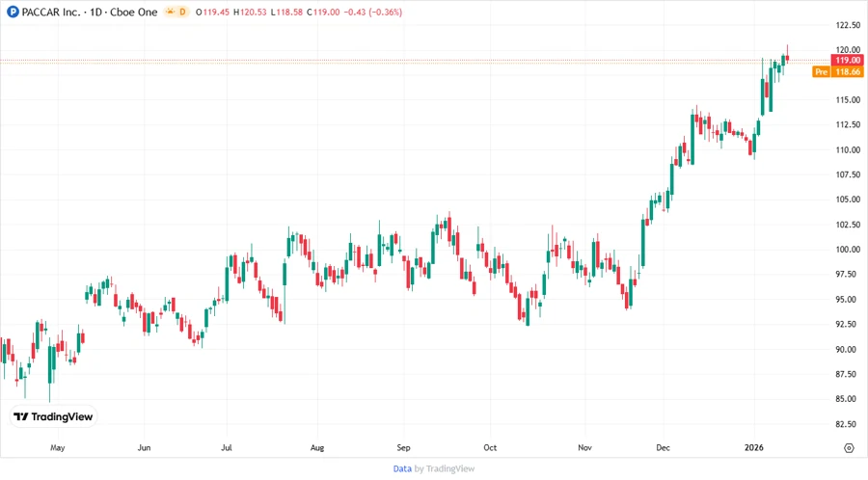The height and width of the screenshot is (480, 868).
Task: Open the 'by TradingView' link
Action: point(445,469)
